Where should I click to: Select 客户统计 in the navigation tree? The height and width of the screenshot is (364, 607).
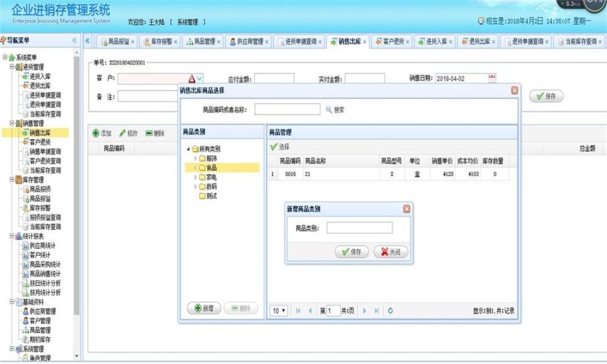tap(40, 255)
